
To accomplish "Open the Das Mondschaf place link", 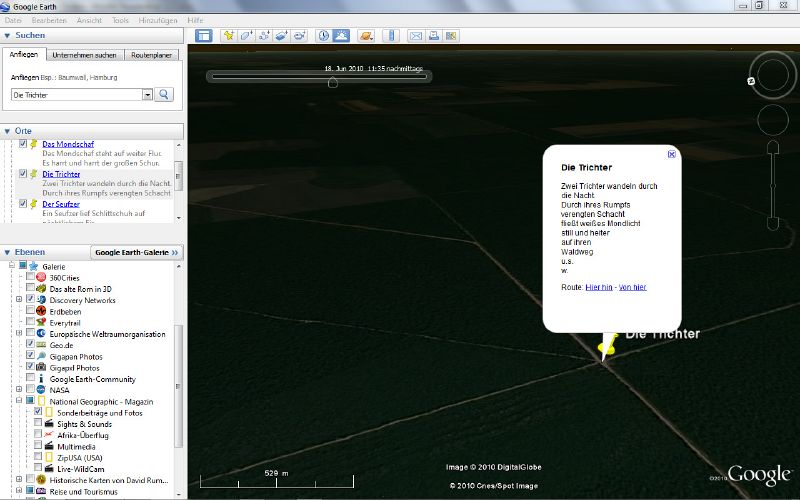I will (68, 144).
